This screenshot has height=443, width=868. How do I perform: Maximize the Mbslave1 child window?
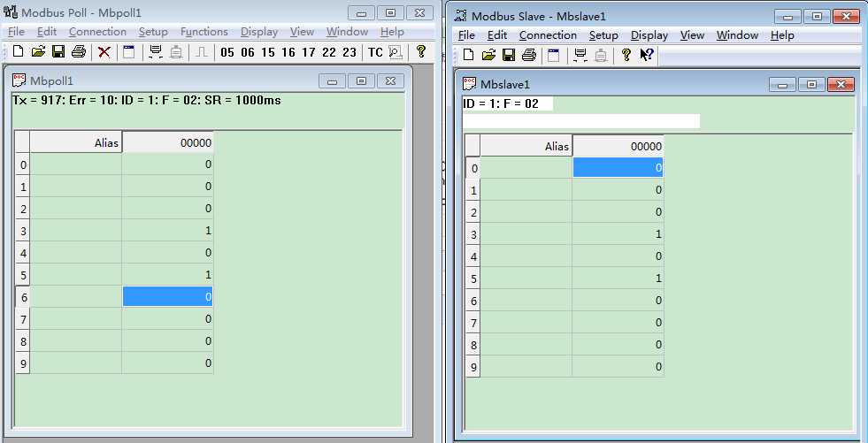pyautogui.click(x=811, y=84)
